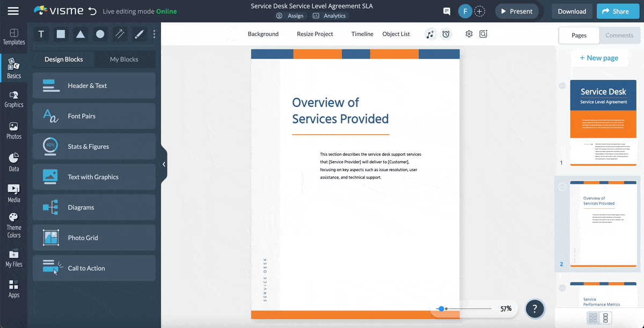Switch pages panel to grid view
644x328 pixels.
coord(593,318)
